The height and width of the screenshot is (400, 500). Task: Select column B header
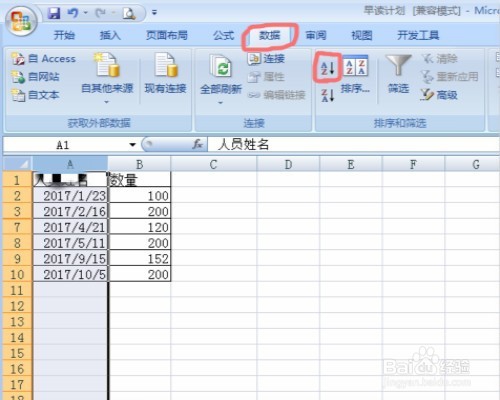pyautogui.click(x=139, y=164)
